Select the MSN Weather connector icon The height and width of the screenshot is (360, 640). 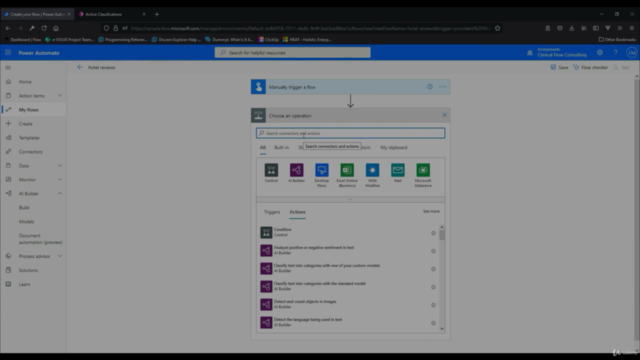coord(372,170)
